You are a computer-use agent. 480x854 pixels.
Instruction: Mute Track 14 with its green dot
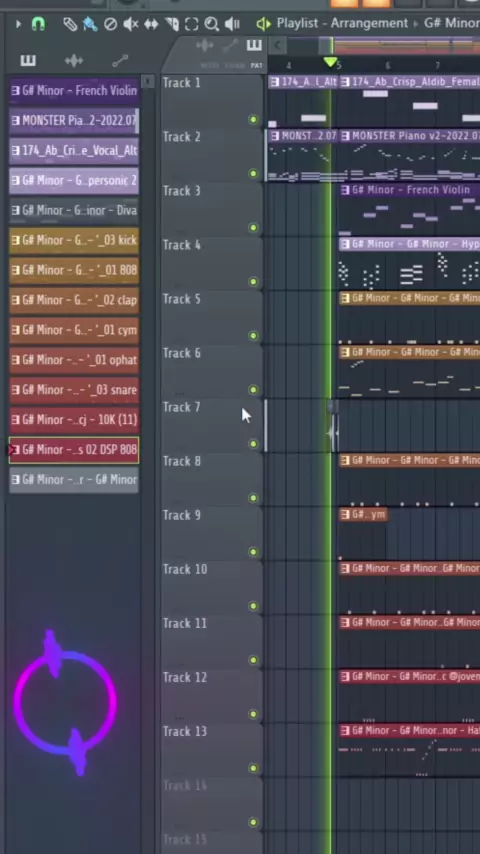click(x=253, y=822)
